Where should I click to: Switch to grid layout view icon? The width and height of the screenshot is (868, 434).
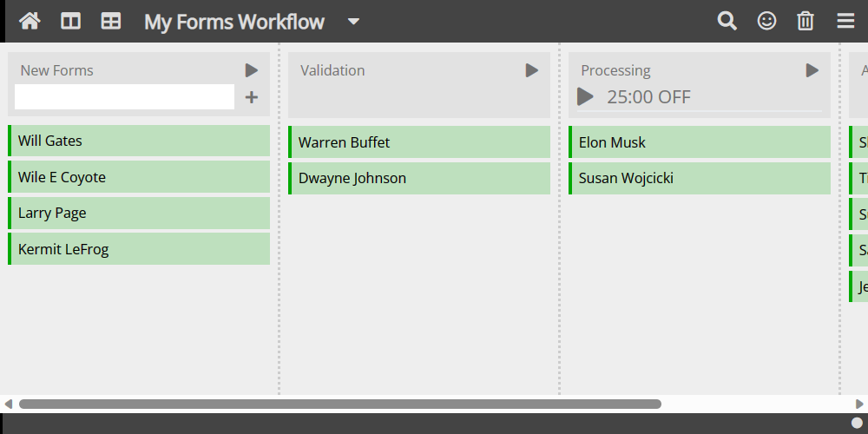click(x=111, y=21)
